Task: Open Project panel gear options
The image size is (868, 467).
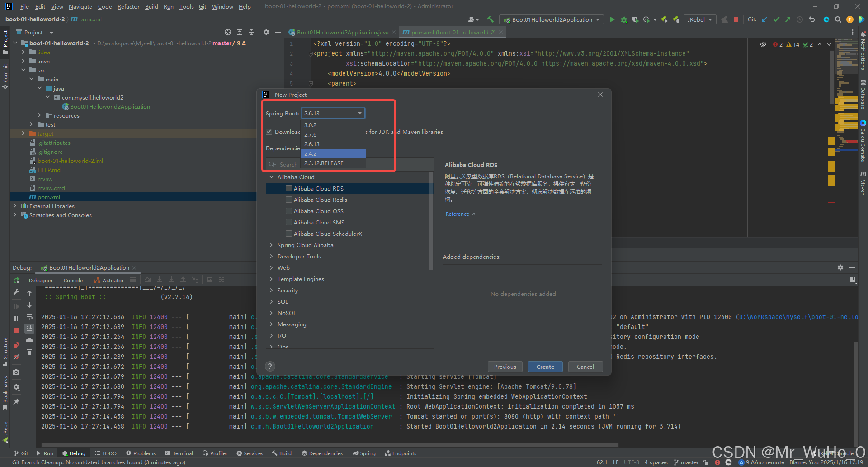Action: [266, 32]
